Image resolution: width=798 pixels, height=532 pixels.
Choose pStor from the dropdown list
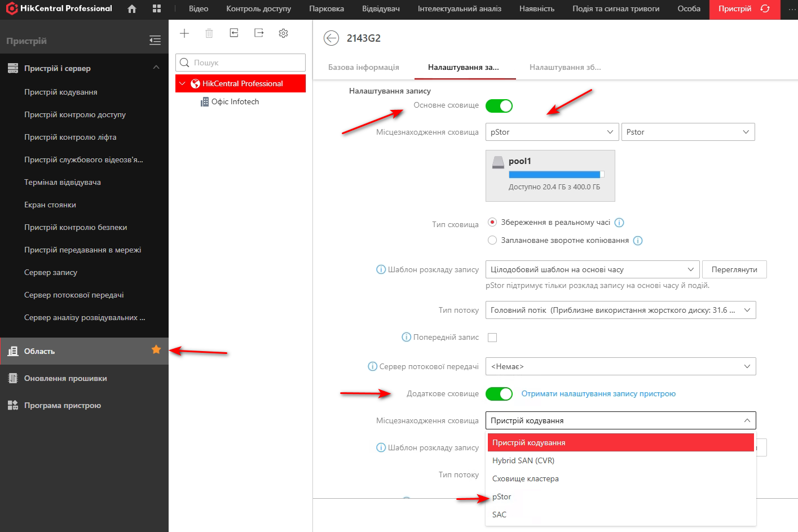(501, 496)
